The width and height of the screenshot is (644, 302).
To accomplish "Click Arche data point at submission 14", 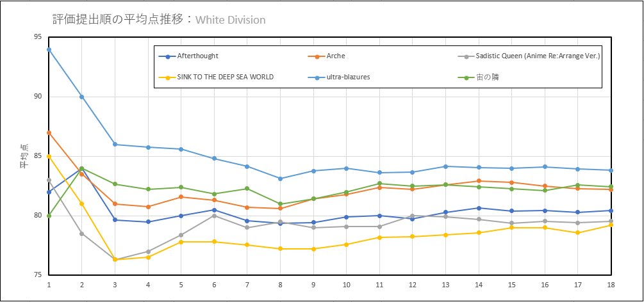I will [479, 181].
